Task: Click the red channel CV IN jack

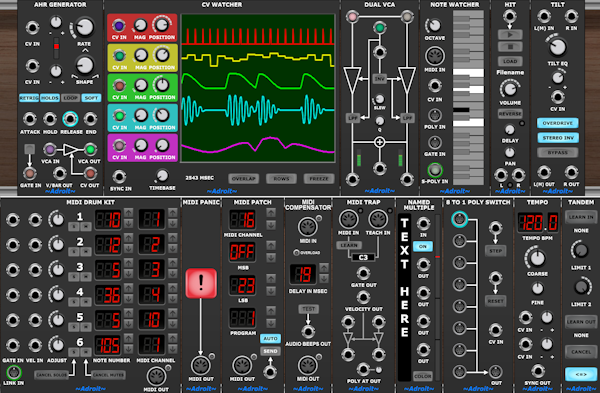Action: tap(119, 26)
